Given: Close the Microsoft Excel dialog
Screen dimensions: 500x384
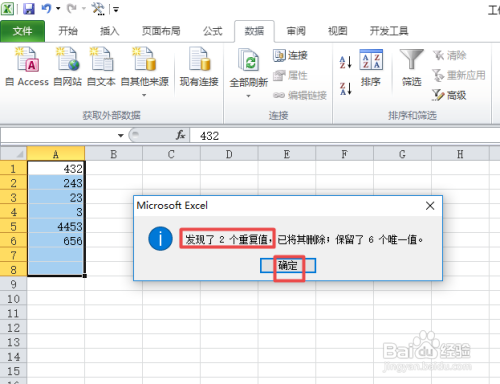Looking at the screenshot, I should [x=430, y=206].
